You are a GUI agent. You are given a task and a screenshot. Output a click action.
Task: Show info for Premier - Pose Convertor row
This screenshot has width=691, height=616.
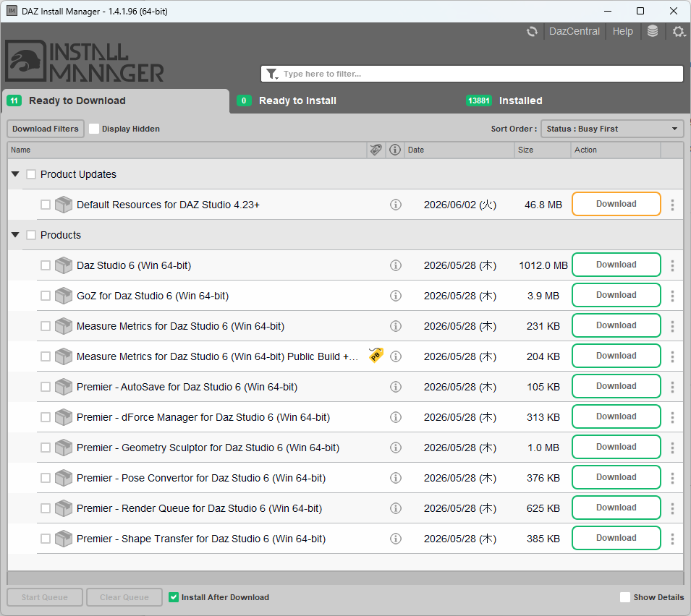coord(395,478)
